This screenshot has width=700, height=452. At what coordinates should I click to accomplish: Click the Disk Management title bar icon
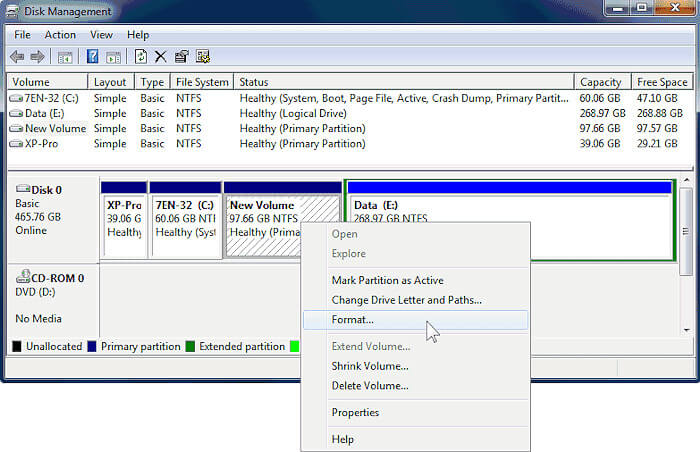coord(12,12)
